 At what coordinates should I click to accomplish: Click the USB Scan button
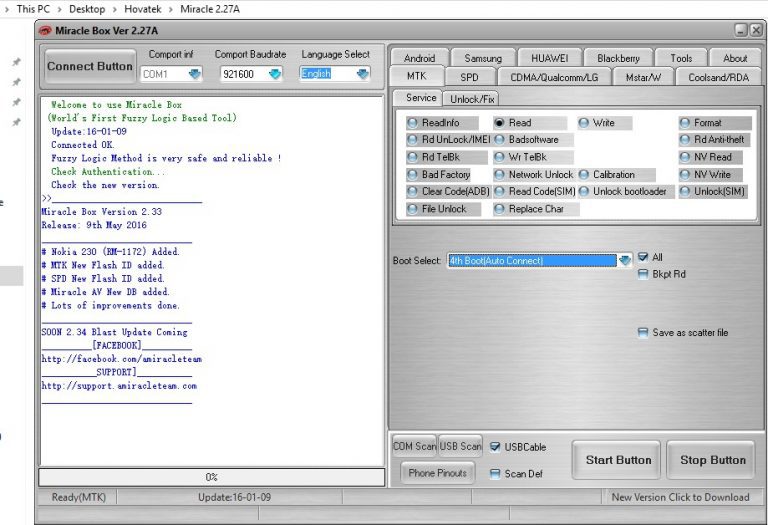pyautogui.click(x=460, y=446)
